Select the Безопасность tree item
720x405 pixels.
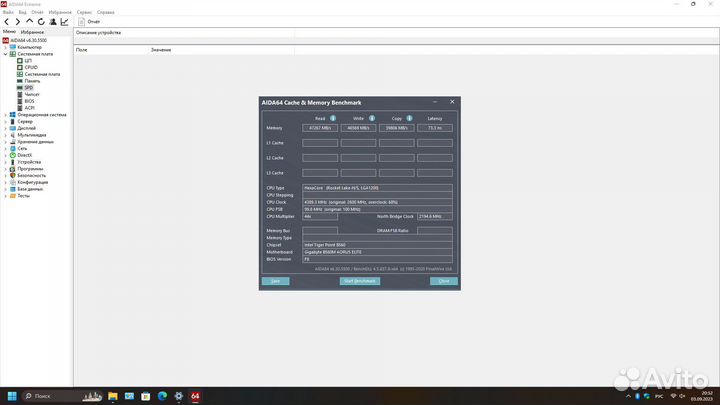pos(31,175)
